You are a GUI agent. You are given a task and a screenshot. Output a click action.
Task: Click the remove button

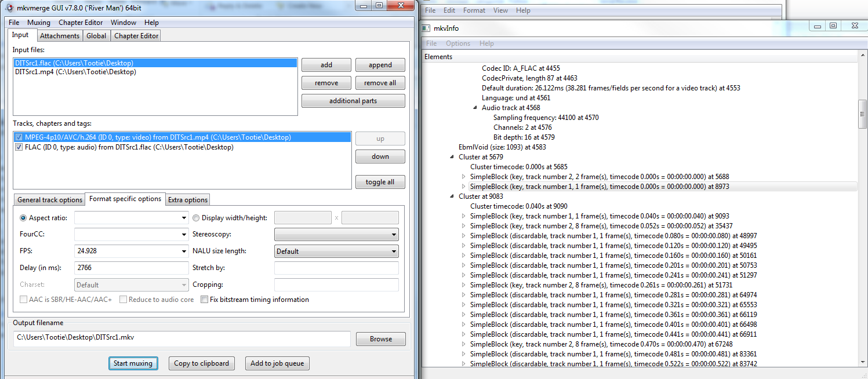tap(326, 83)
